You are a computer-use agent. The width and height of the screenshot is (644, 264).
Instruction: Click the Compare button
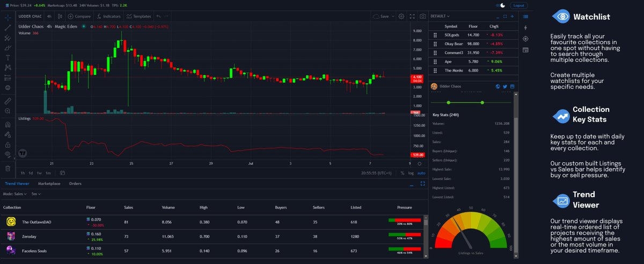pyautogui.click(x=79, y=16)
